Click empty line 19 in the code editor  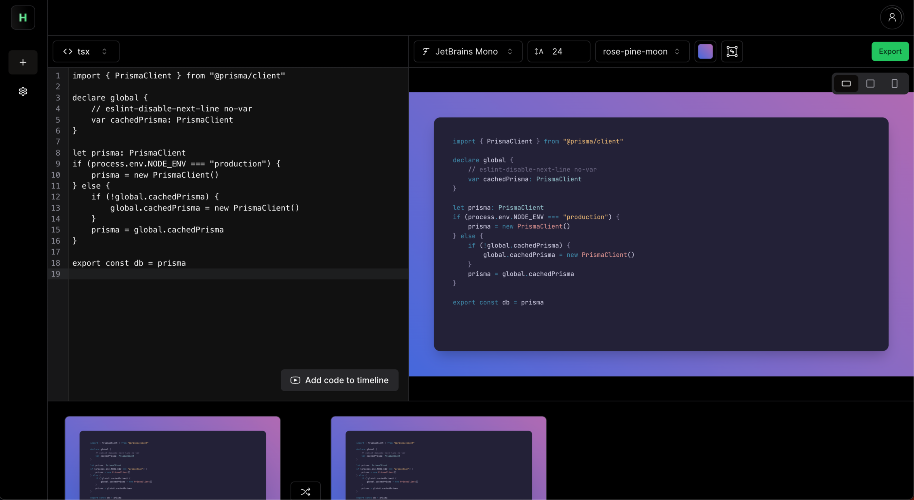238,274
